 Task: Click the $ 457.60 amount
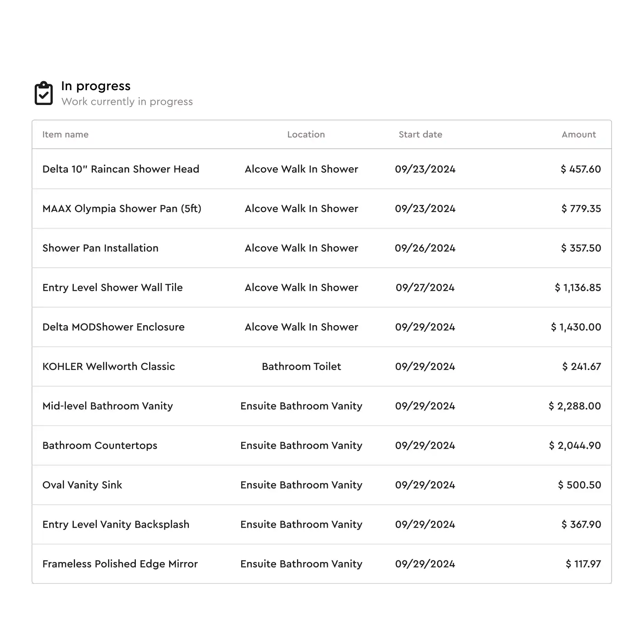pos(581,169)
